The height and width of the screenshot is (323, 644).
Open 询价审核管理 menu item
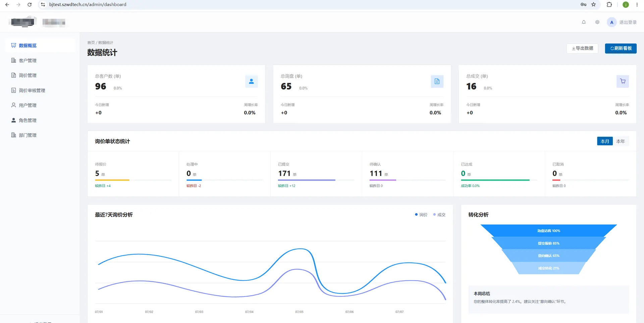click(x=40, y=90)
